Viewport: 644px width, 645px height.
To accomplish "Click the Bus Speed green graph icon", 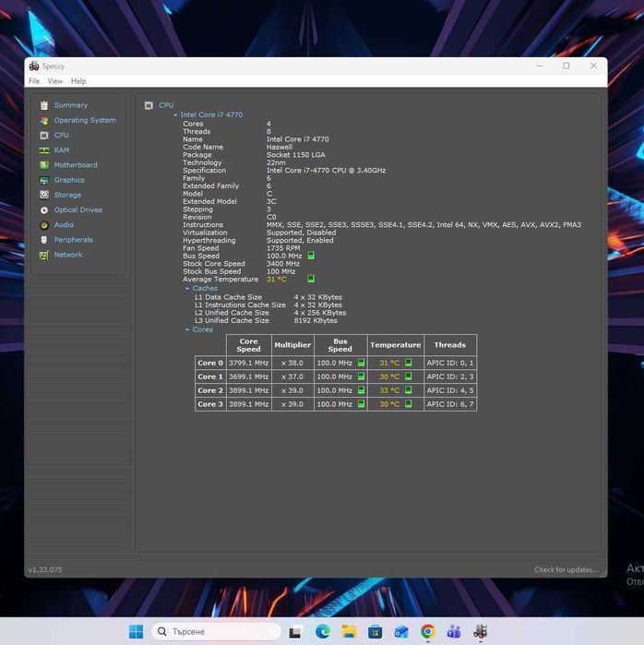I will pos(311,256).
